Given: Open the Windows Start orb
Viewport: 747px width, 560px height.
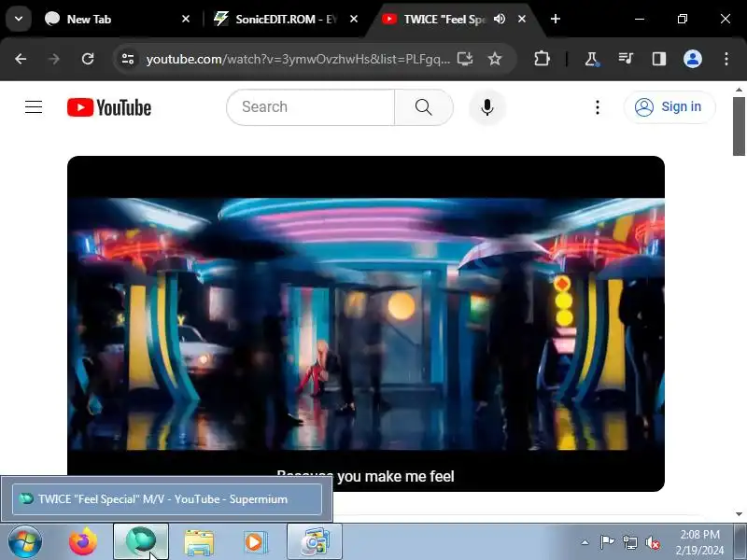Looking at the screenshot, I should coord(25,542).
